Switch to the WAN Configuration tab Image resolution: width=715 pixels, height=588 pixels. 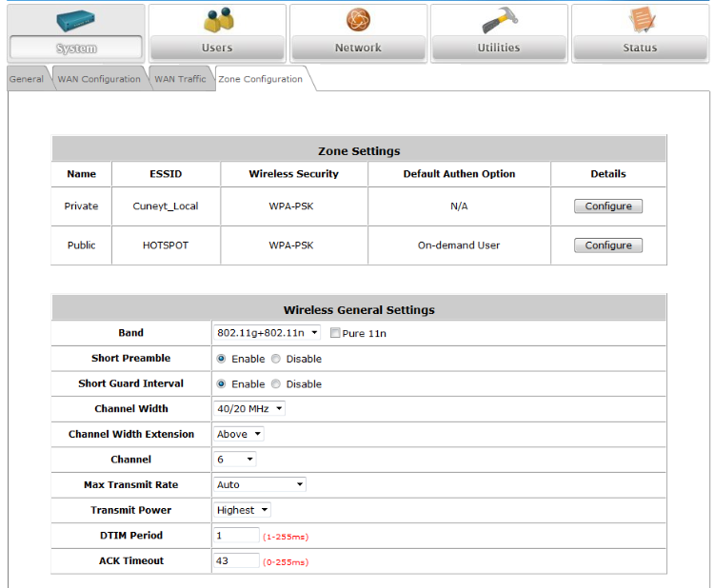click(x=99, y=79)
